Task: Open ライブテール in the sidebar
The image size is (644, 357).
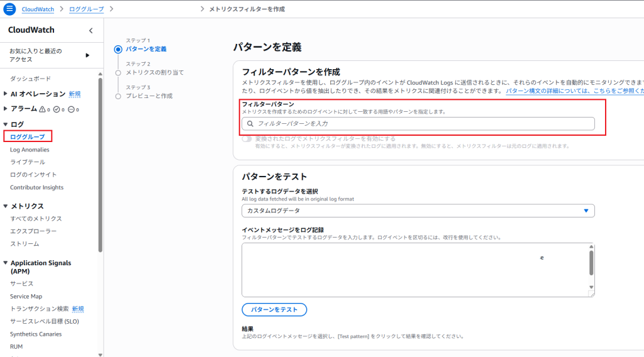Action: tap(28, 162)
